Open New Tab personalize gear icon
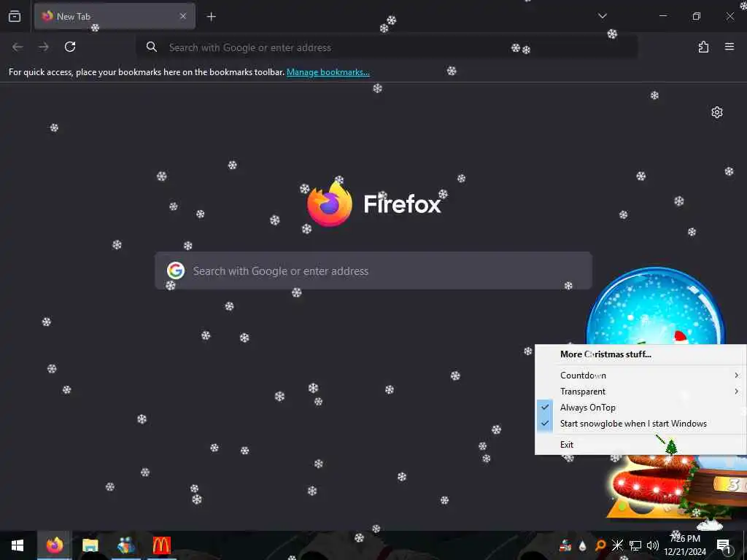 tap(717, 112)
